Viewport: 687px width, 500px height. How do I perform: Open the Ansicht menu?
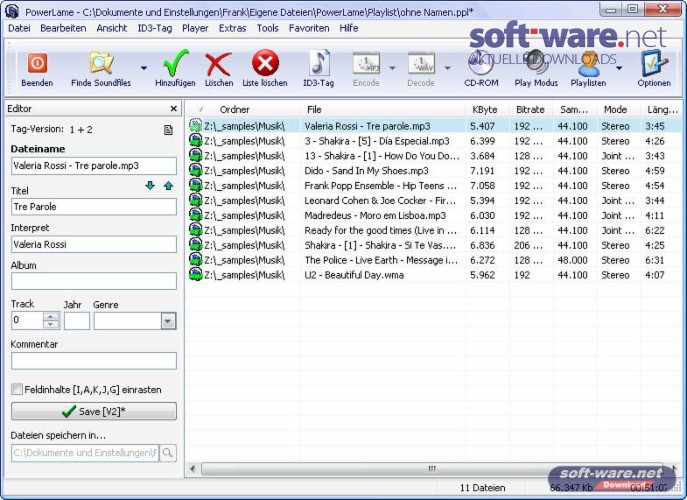(x=112, y=28)
